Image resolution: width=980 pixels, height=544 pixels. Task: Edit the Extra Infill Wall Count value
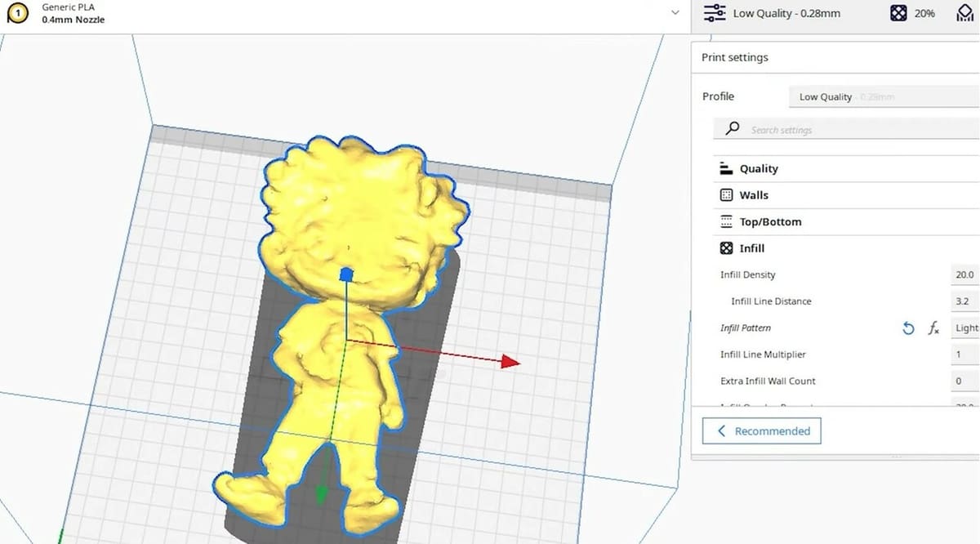pos(966,381)
